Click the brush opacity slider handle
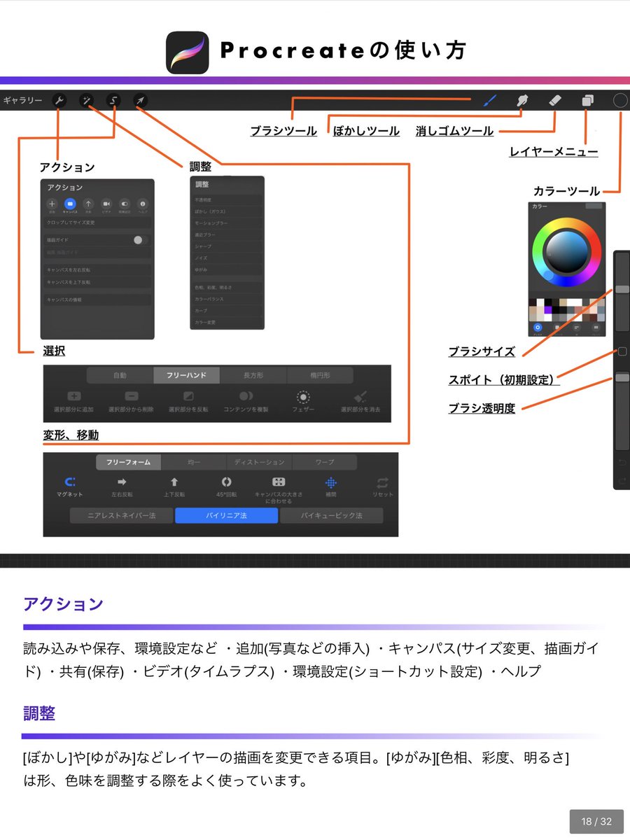 click(622, 377)
